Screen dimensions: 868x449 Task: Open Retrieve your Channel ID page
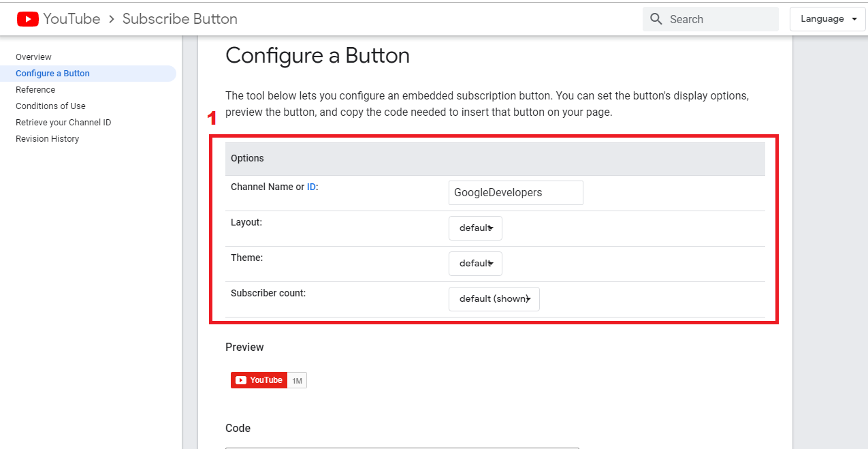[63, 123]
